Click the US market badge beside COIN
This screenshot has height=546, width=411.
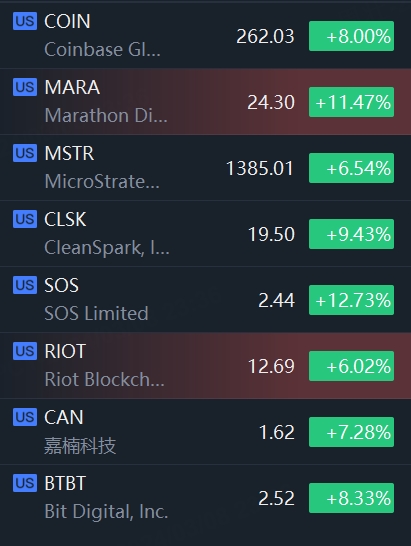(25, 21)
